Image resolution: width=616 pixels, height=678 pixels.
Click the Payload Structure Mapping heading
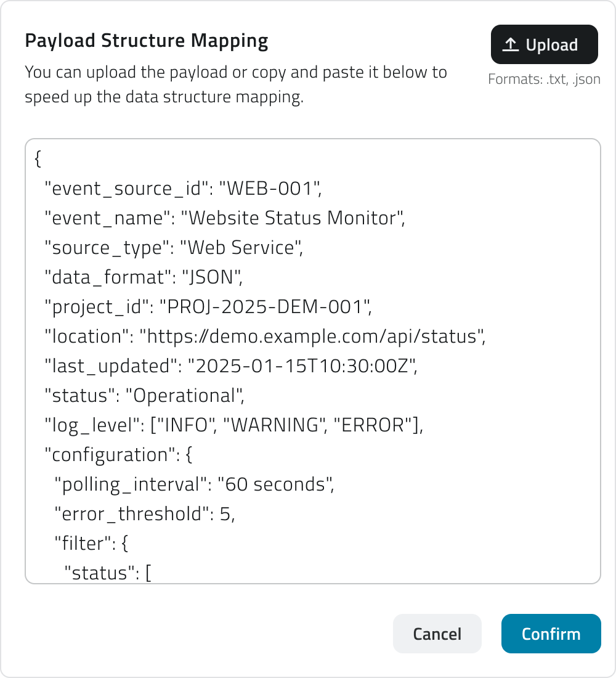147,41
